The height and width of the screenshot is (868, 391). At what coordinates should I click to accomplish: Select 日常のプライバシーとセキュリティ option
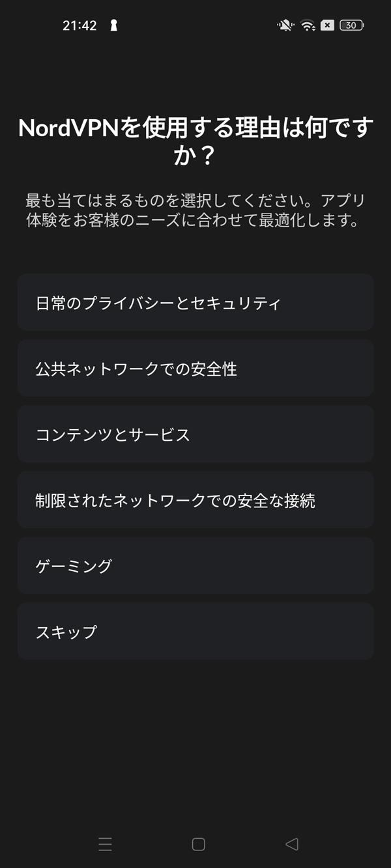[x=195, y=303]
